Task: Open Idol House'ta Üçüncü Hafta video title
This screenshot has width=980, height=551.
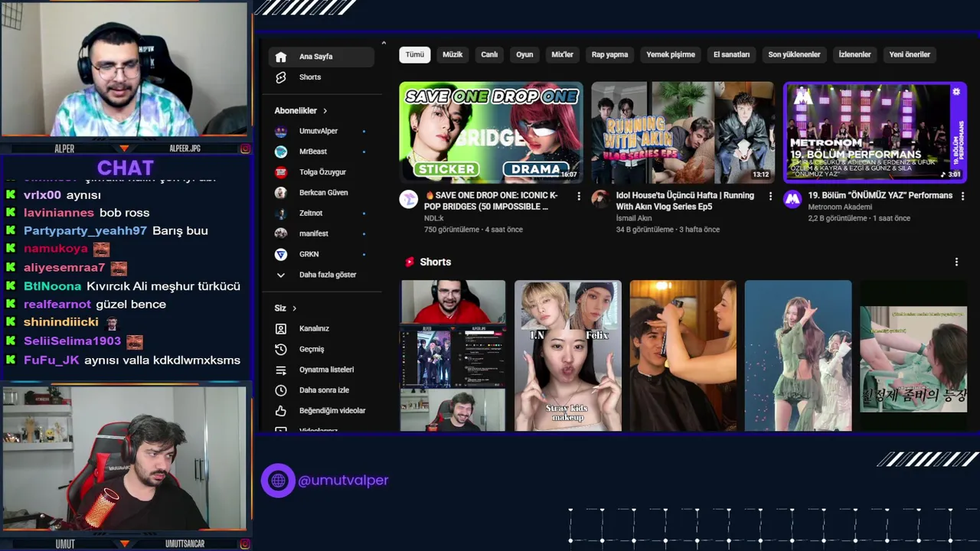Action: 685,201
